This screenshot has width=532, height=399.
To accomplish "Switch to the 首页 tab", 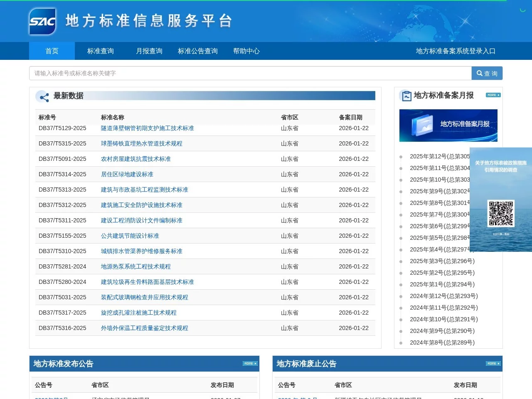I will (52, 51).
